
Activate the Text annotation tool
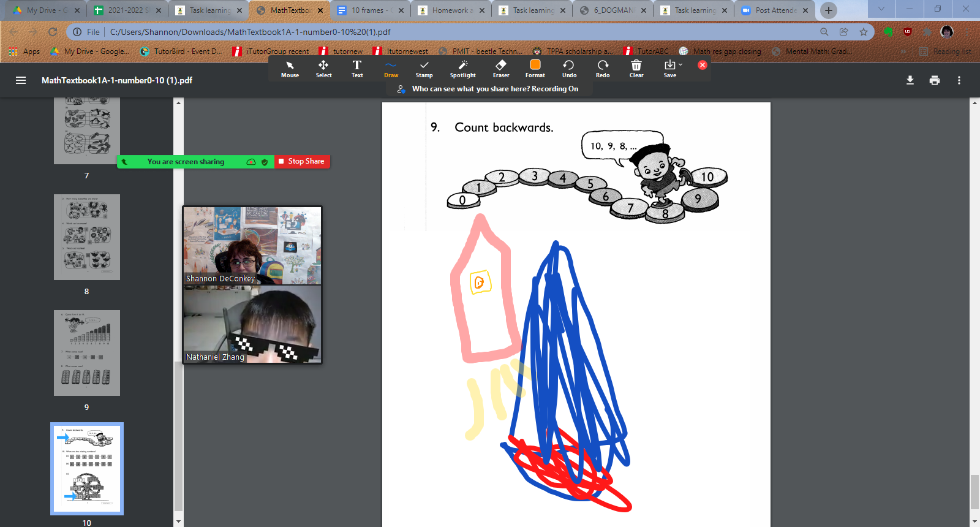coord(357,69)
